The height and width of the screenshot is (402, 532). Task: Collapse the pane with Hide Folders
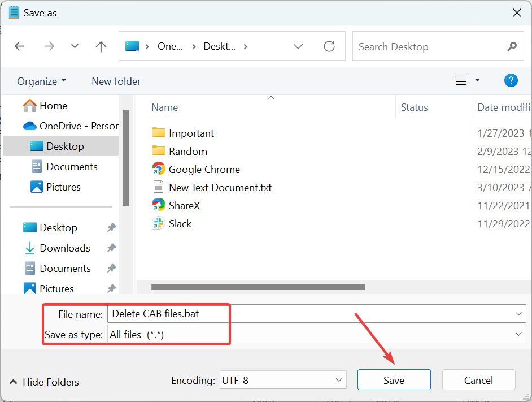click(x=44, y=382)
